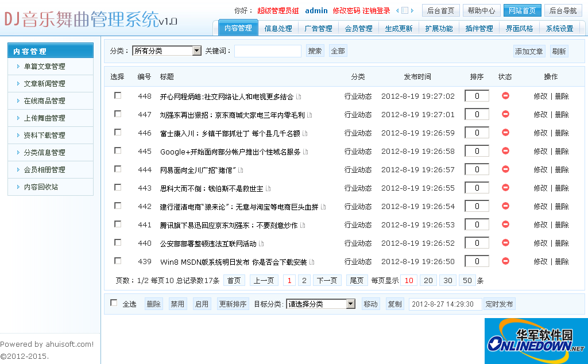This screenshot has width=588, height=364.
Task: Open page icon next to article 447 title
Action: click(310, 115)
